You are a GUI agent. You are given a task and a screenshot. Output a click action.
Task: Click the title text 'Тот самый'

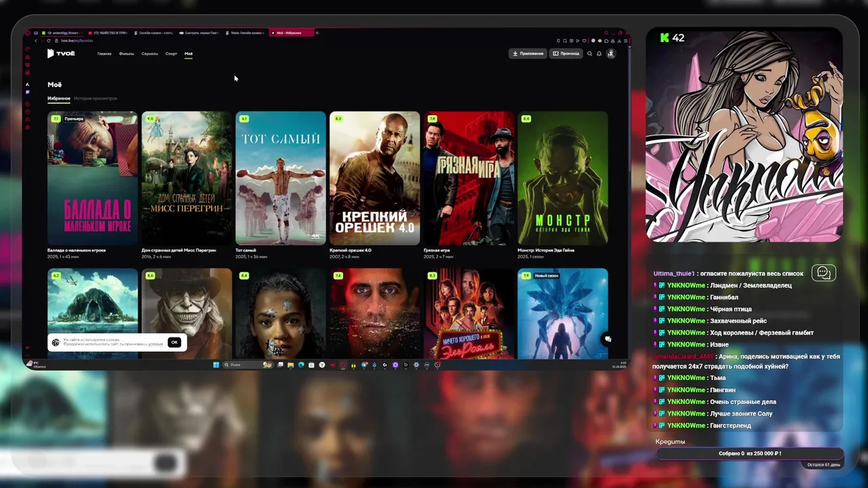pos(245,250)
